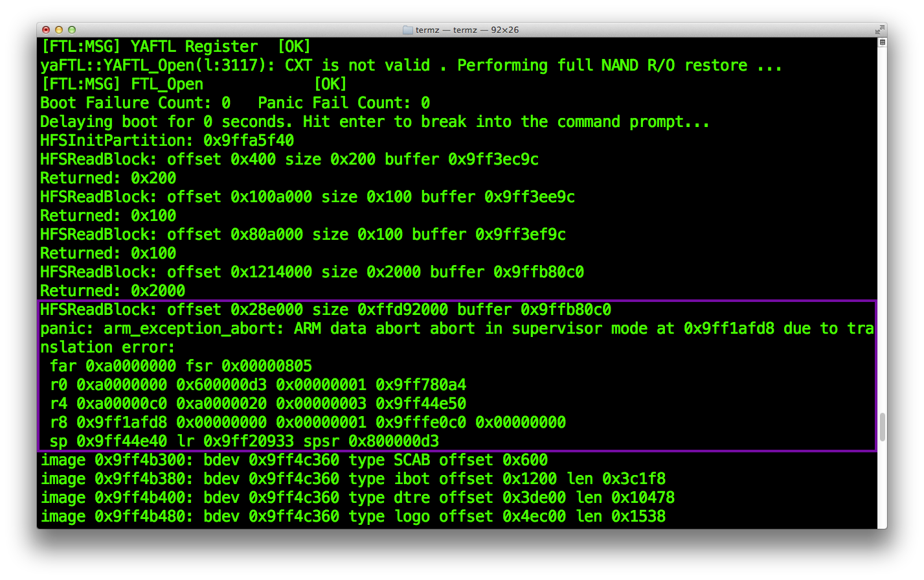924x580 pixels.
Task: Click the "sp 0x9ff44e40 lr 0x9ff20933" register line
Action: tap(244, 441)
